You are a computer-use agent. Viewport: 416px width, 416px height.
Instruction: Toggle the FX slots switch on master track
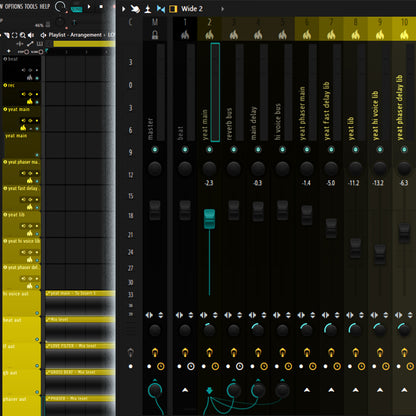coord(155,352)
